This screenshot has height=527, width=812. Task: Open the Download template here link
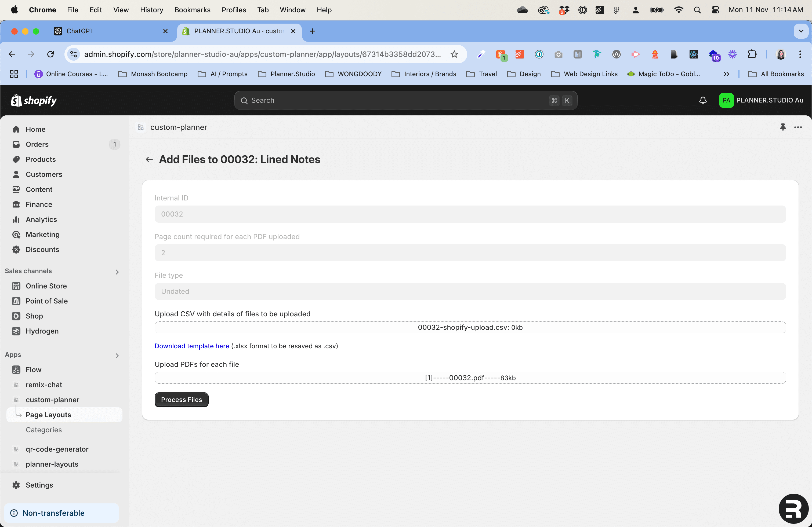pos(191,346)
